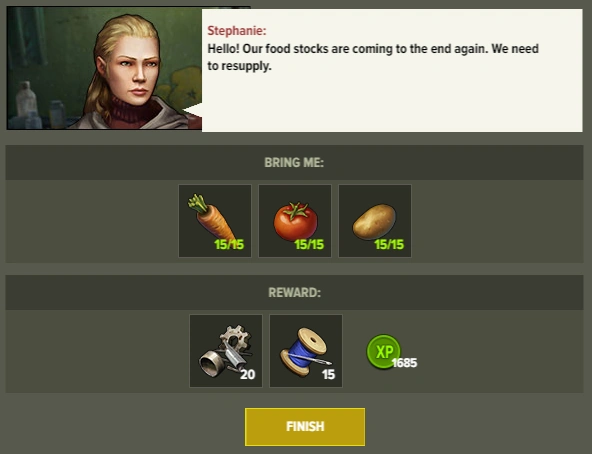Click the Stephanie name label

(x=237, y=31)
